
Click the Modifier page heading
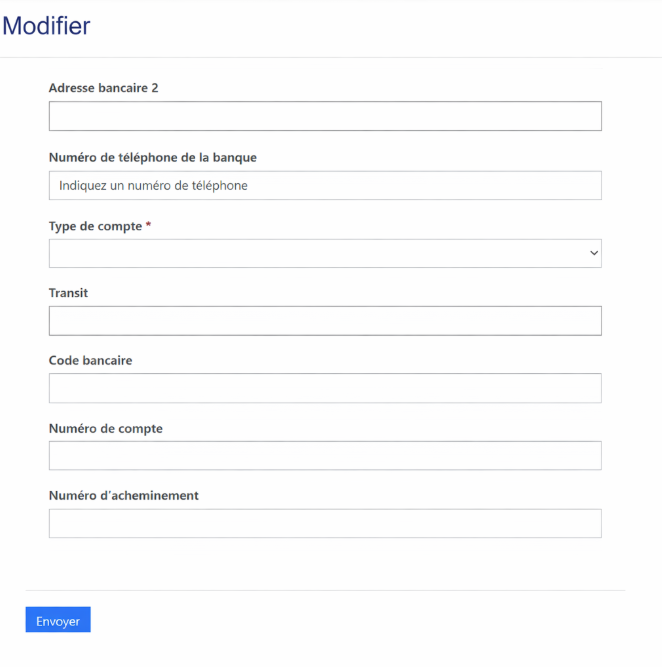point(46,26)
